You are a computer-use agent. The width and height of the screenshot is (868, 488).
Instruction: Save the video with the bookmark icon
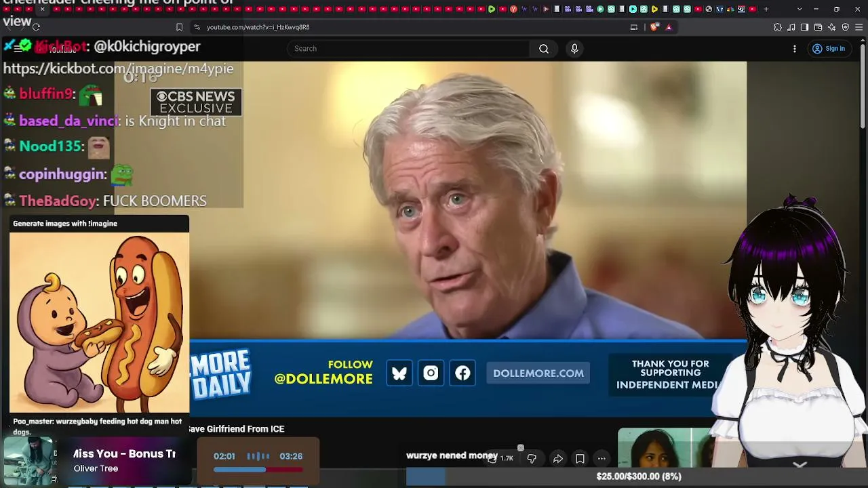click(580, 459)
